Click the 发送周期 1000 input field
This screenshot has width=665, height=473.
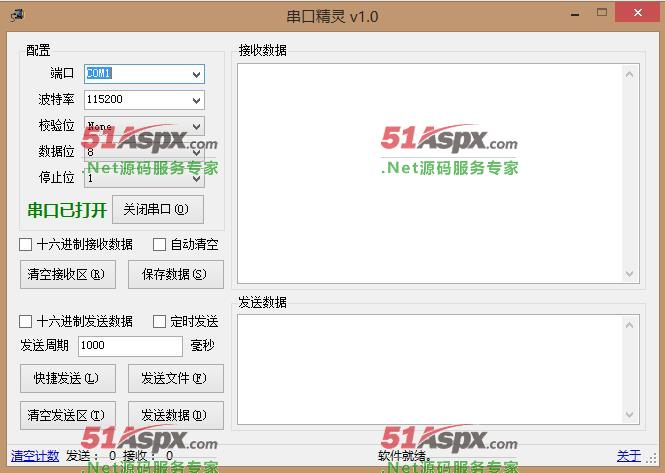130,346
